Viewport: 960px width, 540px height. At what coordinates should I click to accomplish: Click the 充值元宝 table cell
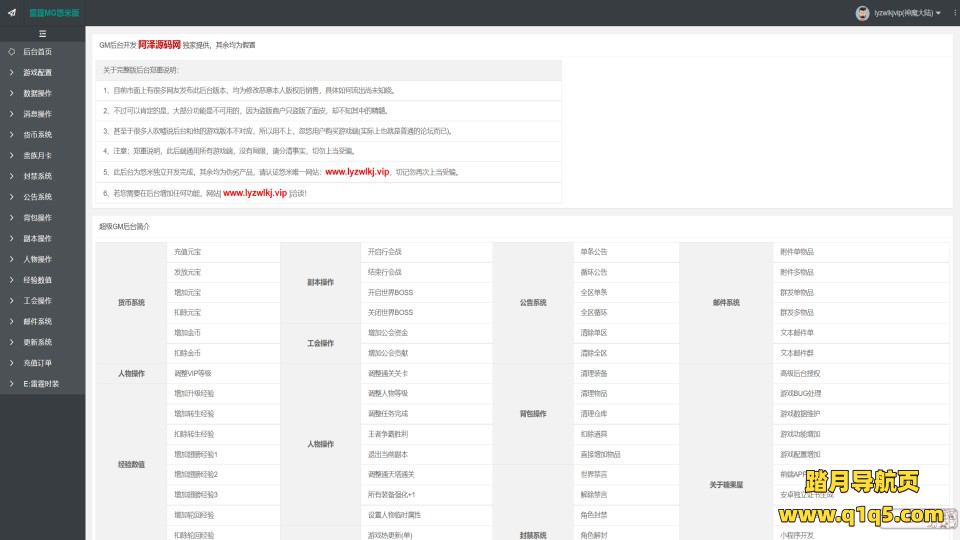coord(187,252)
